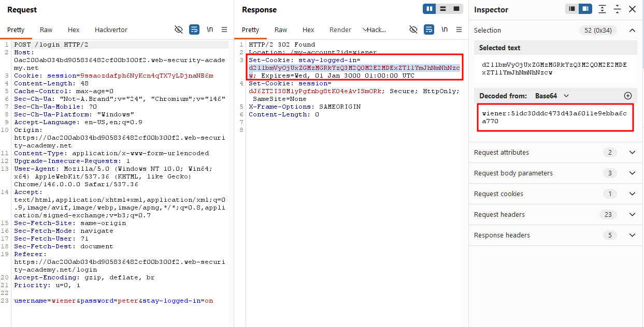Select top-bottom request/response layout

pyautogui.click(x=443, y=9)
